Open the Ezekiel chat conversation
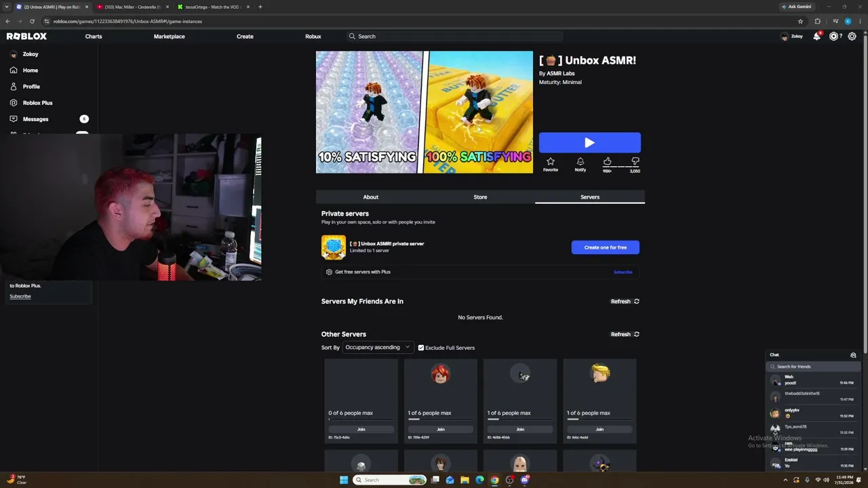Image resolution: width=868 pixels, height=488 pixels. coord(814,463)
